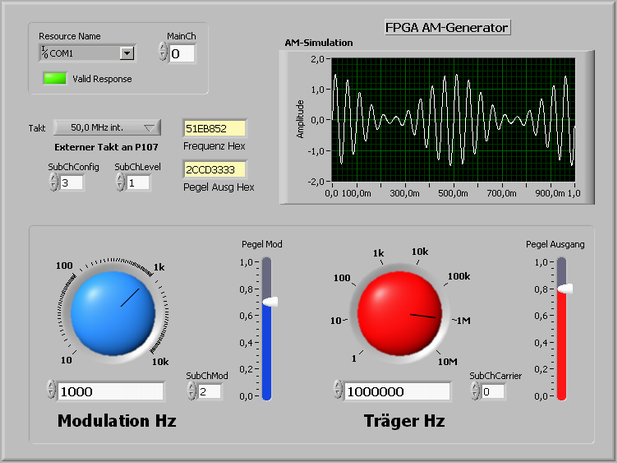Click the Modulation Hz stepper arrows
Image resolution: width=617 pixels, height=463 pixels.
click(x=51, y=389)
